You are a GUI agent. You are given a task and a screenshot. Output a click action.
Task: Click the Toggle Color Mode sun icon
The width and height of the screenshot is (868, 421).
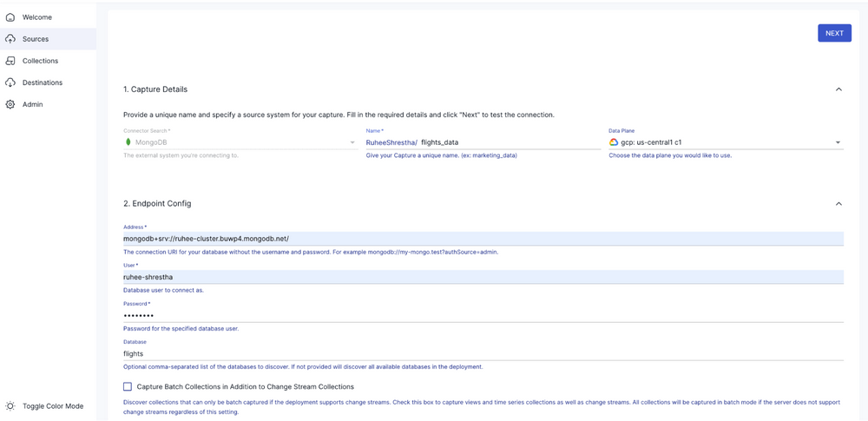pos(10,406)
